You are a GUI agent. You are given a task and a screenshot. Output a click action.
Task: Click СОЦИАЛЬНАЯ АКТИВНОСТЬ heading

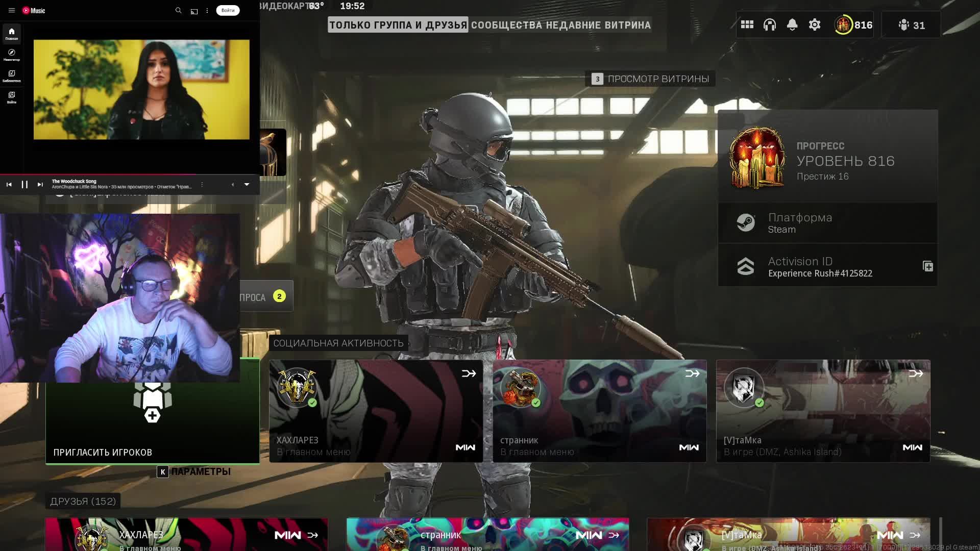[338, 343]
